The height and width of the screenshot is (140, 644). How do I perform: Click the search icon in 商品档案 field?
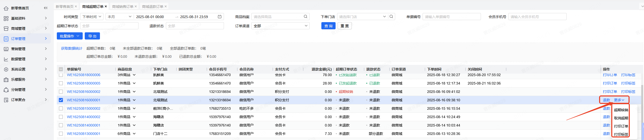click(305, 17)
